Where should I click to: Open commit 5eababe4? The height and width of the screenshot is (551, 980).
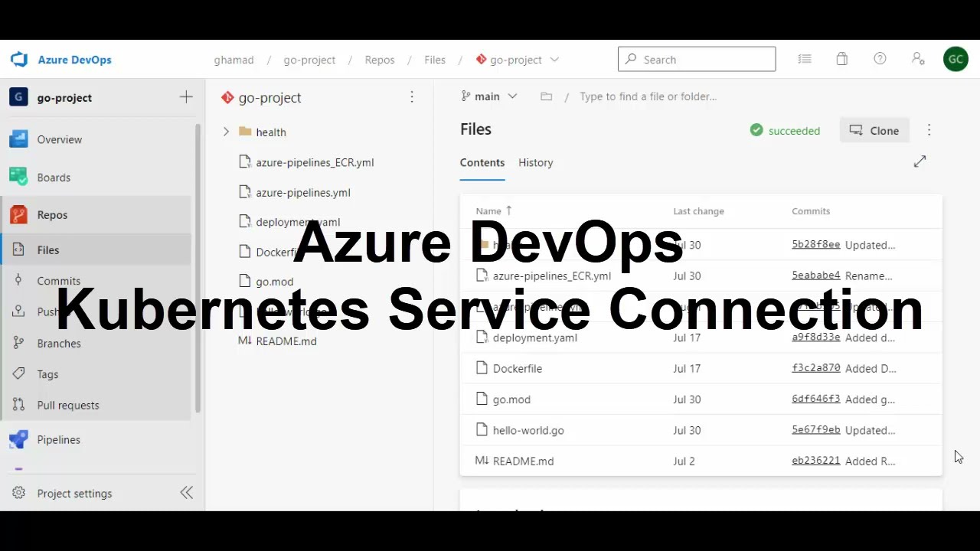pyautogui.click(x=815, y=275)
